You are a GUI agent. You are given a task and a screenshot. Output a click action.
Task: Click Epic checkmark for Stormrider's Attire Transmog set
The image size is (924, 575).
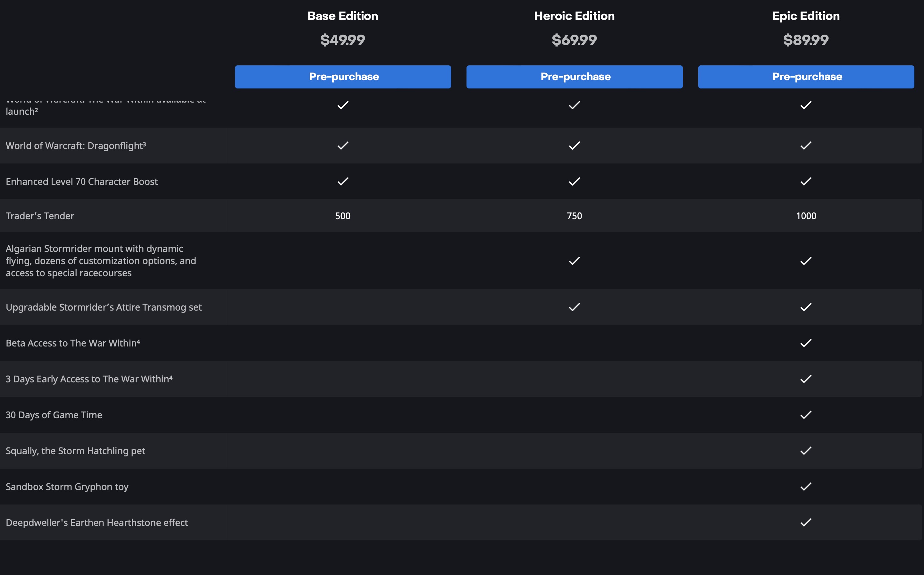(806, 307)
